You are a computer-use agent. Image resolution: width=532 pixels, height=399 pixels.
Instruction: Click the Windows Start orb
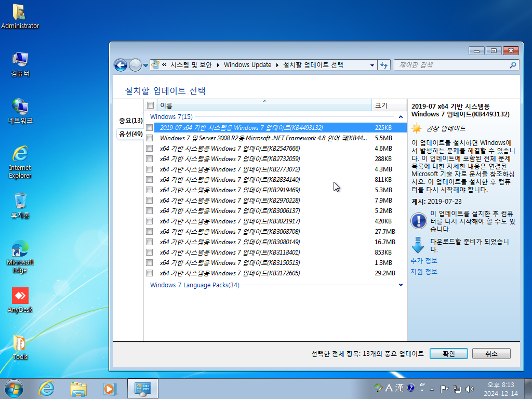pos(14,389)
